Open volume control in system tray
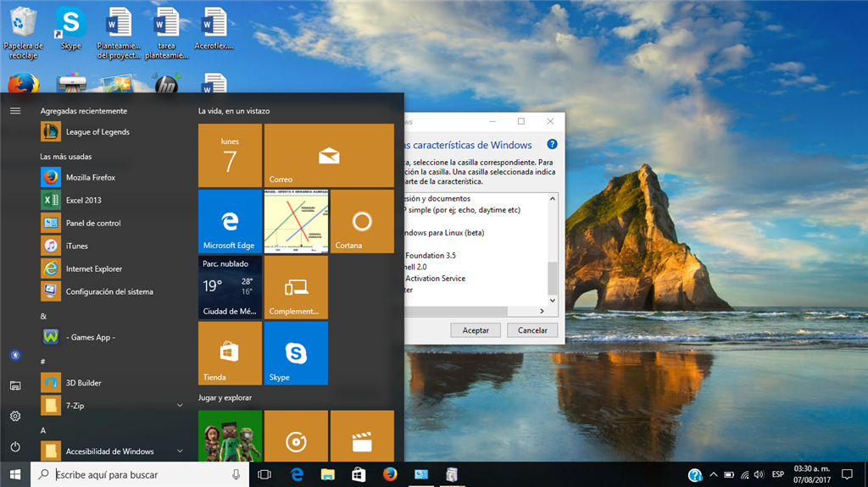The width and height of the screenshot is (868, 487). tap(759, 474)
